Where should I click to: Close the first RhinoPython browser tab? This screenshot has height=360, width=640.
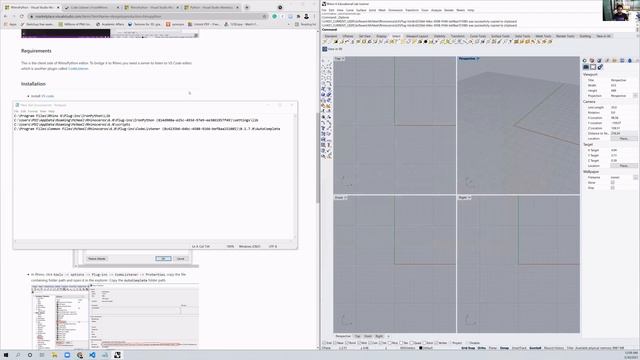(x=58, y=7)
